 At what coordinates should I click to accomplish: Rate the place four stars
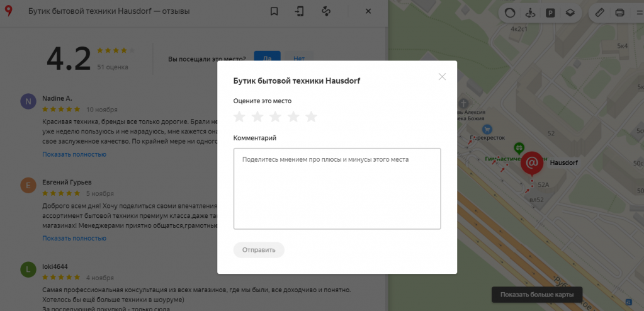click(x=293, y=116)
